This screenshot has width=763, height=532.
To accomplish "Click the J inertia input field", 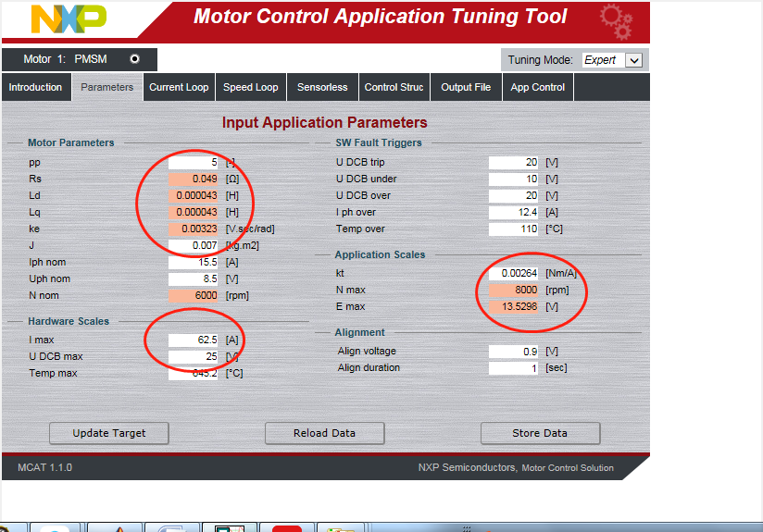I will point(194,245).
